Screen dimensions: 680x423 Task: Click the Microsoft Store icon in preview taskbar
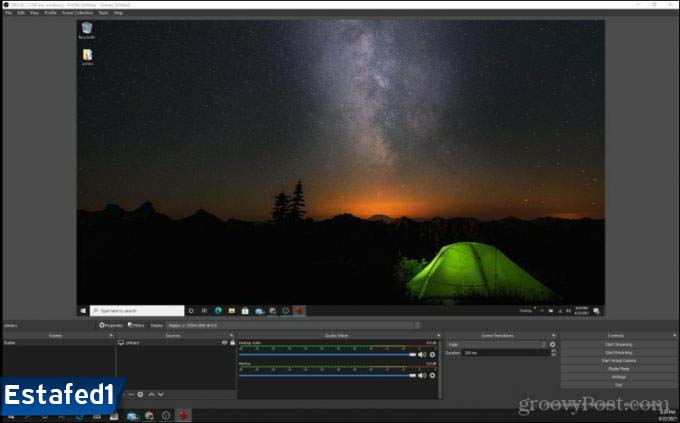click(x=245, y=311)
